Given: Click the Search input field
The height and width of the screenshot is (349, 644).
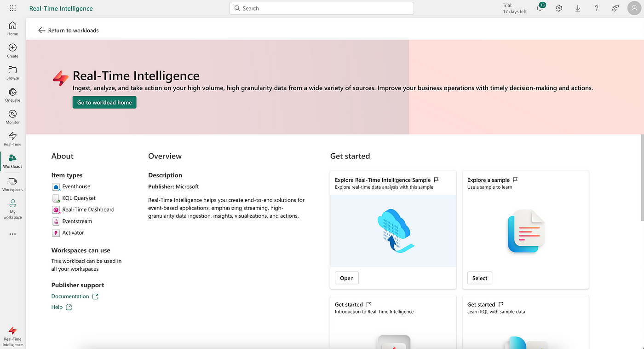Looking at the screenshot, I should pos(322,8).
